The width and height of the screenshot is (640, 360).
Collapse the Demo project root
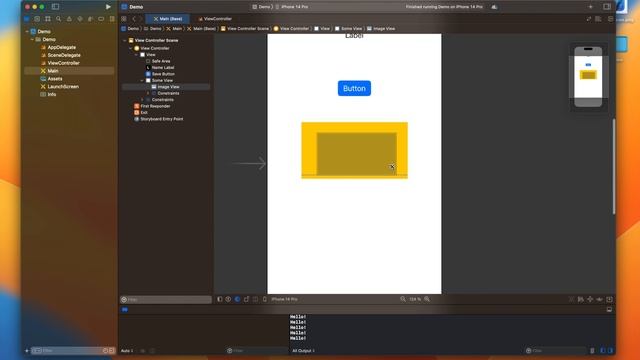(x=27, y=31)
